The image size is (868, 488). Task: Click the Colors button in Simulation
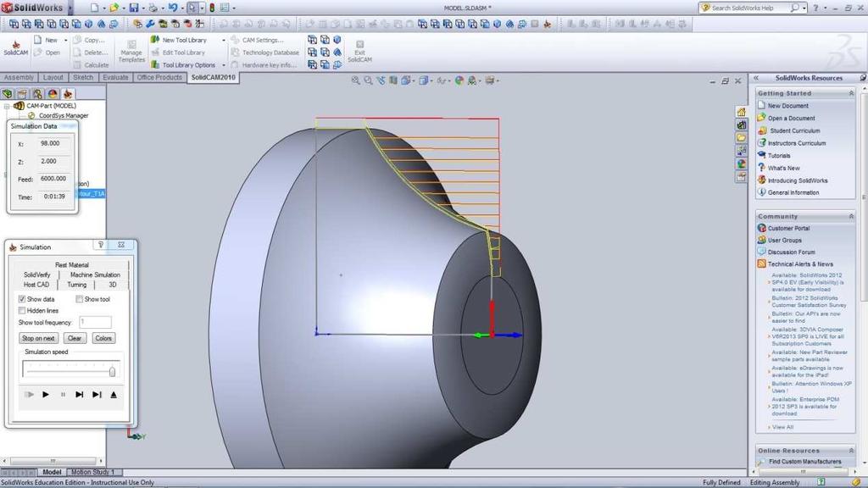pos(103,338)
